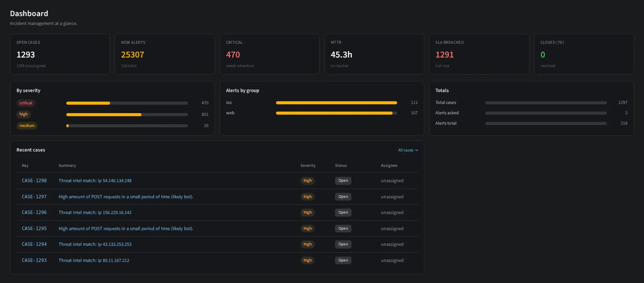644x283 pixels.
Task: Open case CASE-1293
Action: click(34, 260)
